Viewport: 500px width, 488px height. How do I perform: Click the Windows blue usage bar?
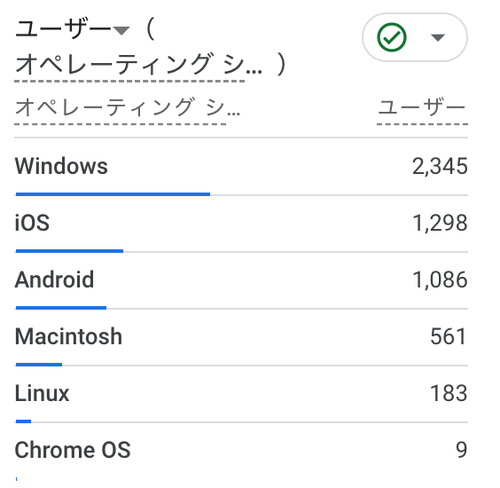tap(113, 194)
